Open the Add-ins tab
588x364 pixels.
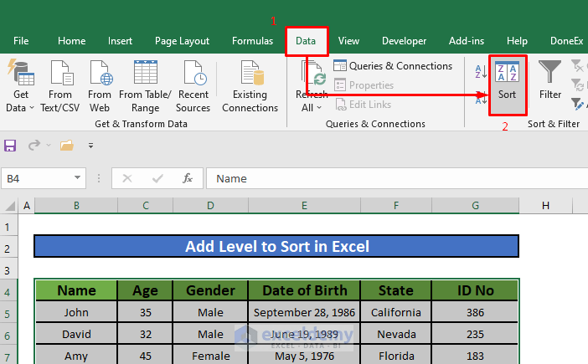click(x=467, y=41)
